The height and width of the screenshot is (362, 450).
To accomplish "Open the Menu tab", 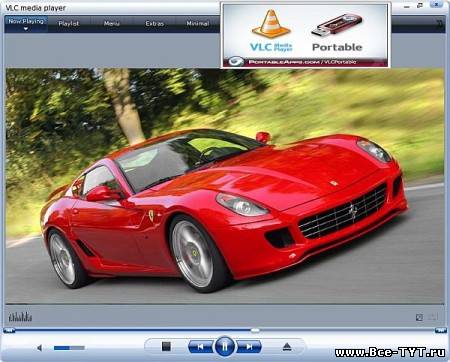I will [111, 24].
